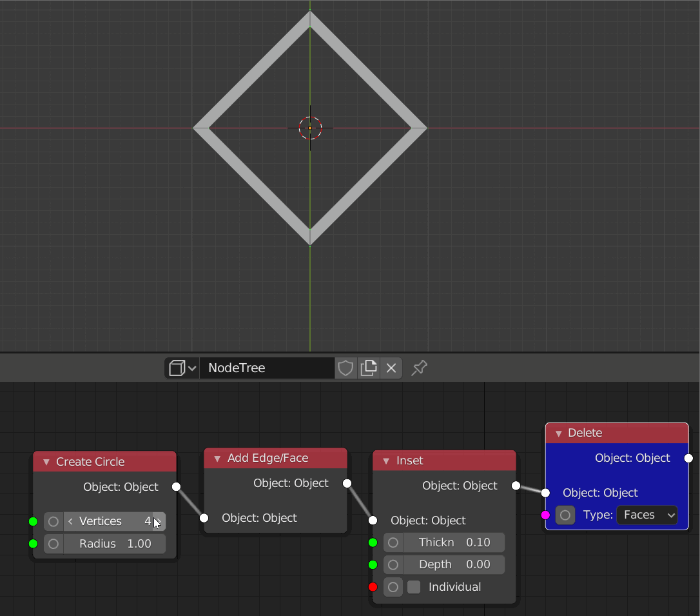This screenshot has width=700, height=616.
Task: Unlink NodeTree with the X icon
Action: (391, 368)
